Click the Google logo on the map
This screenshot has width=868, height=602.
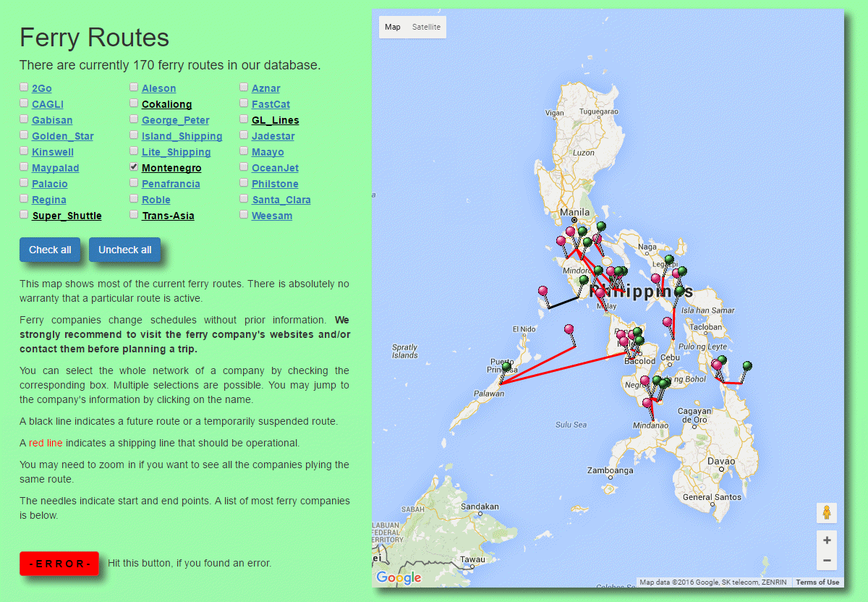tap(399, 577)
